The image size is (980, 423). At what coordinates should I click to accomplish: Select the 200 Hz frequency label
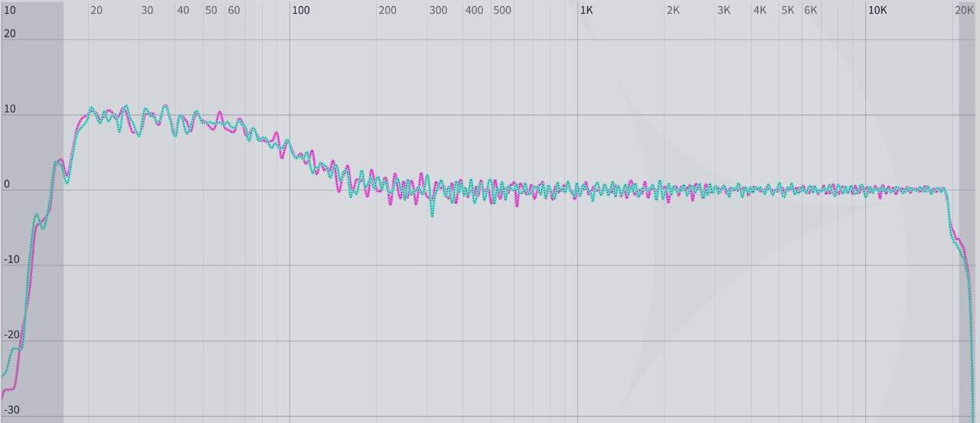tap(388, 11)
